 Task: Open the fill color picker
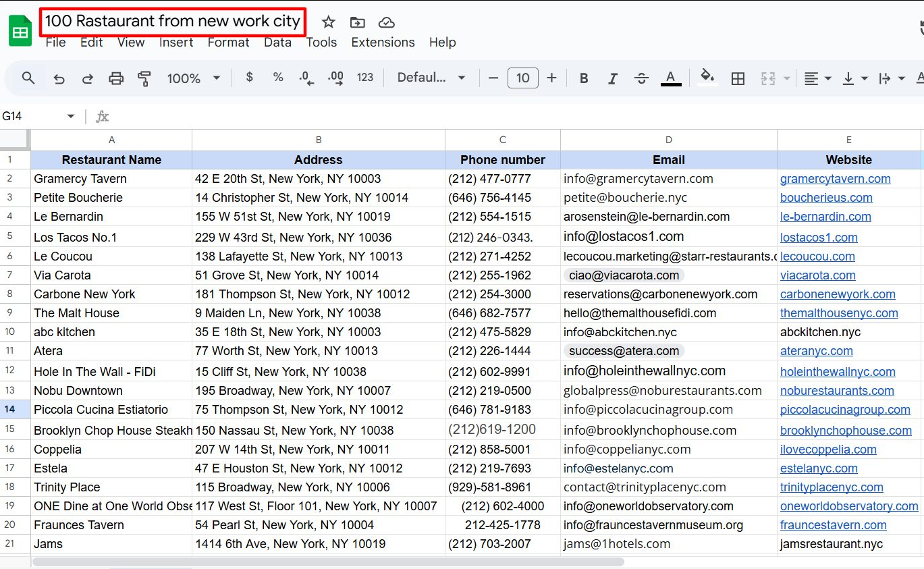click(707, 78)
